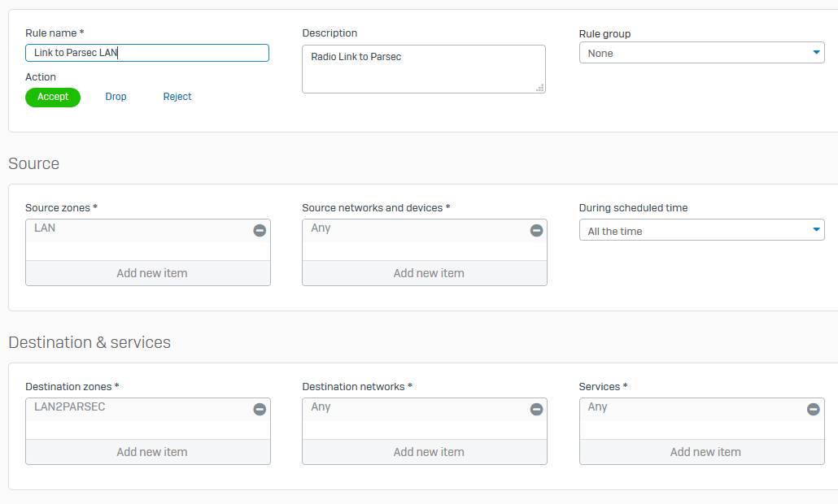This screenshot has width=838, height=504.
Task: Remove Any from Destination networks
Action: click(536, 410)
